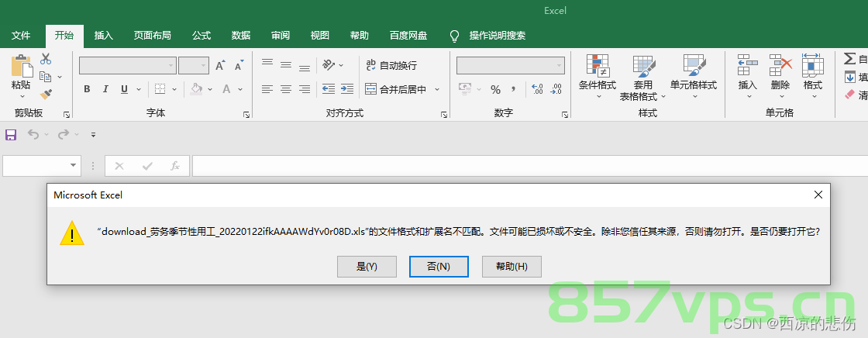Viewport: 868px width, 338px height.
Task: Click 否(N) button in dialog
Action: tap(439, 267)
